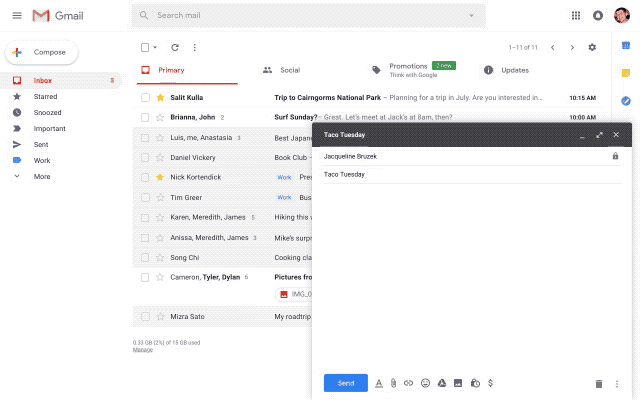Switch to the Social tab
640x400 pixels.
click(282, 70)
